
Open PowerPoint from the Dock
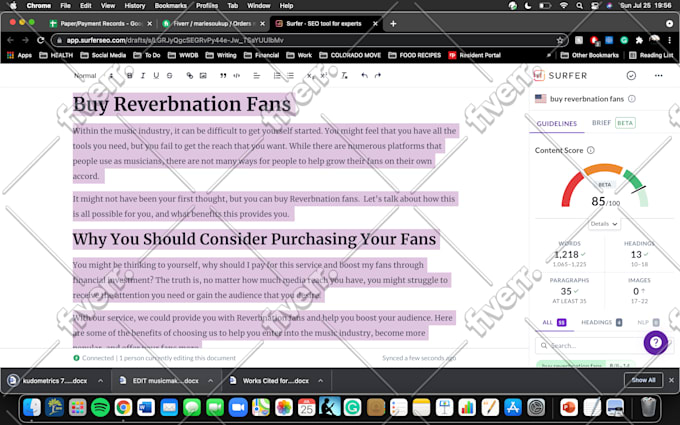tap(569, 408)
